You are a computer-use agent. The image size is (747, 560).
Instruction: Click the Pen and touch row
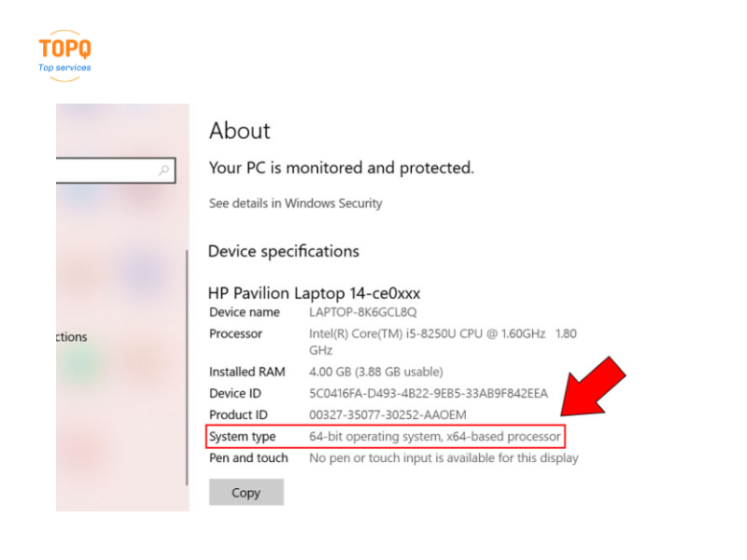tap(393, 458)
